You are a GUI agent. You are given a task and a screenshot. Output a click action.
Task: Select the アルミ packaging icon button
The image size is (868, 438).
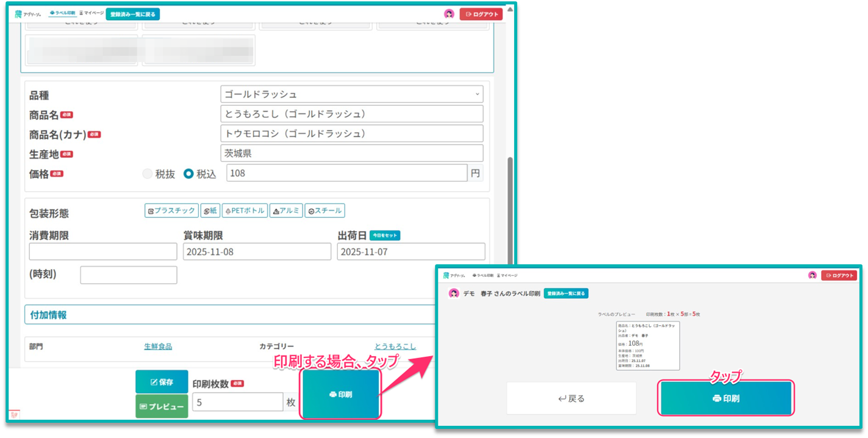pyautogui.click(x=286, y=210)
